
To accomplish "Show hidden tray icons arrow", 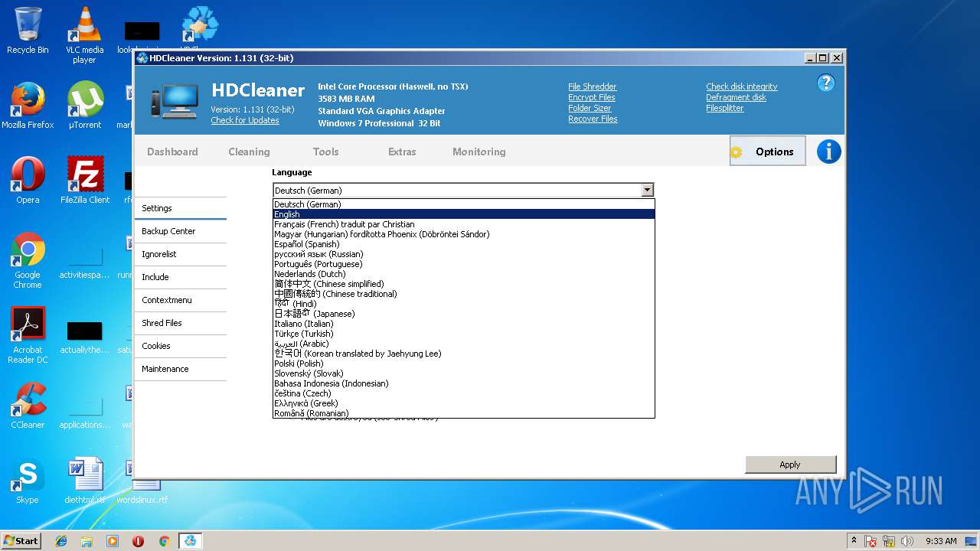I will (x=854, y=540).
